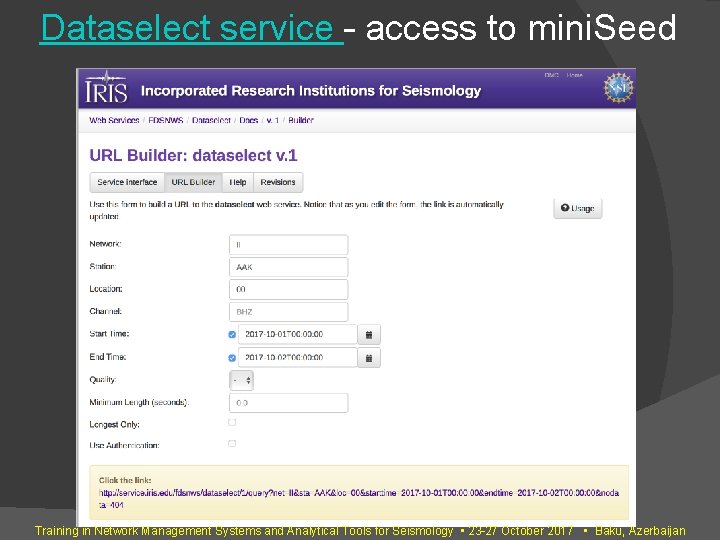Viewport: 720px width, 540px height.
Task: Switch to the Service Interface tab
Action: (x=127, y=182)
